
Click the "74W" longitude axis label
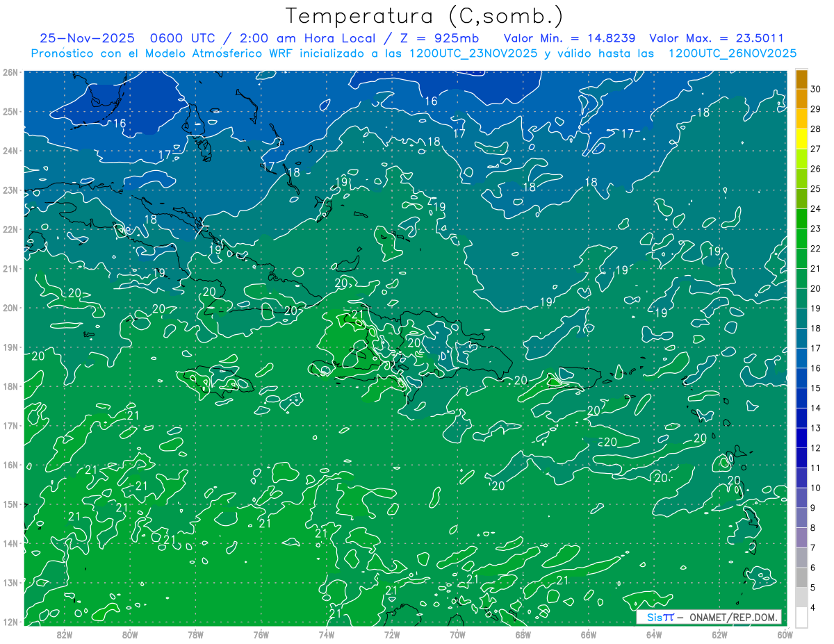point(327,634)
